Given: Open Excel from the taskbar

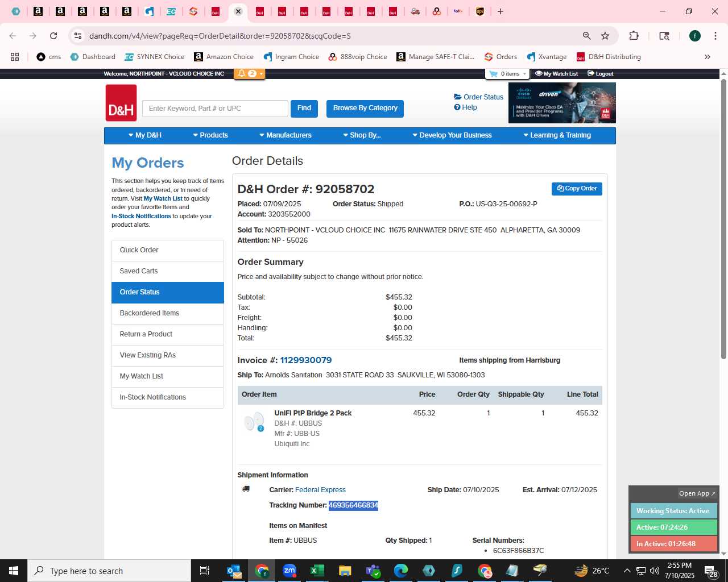Looking at the screenshot, I should 317,571.
